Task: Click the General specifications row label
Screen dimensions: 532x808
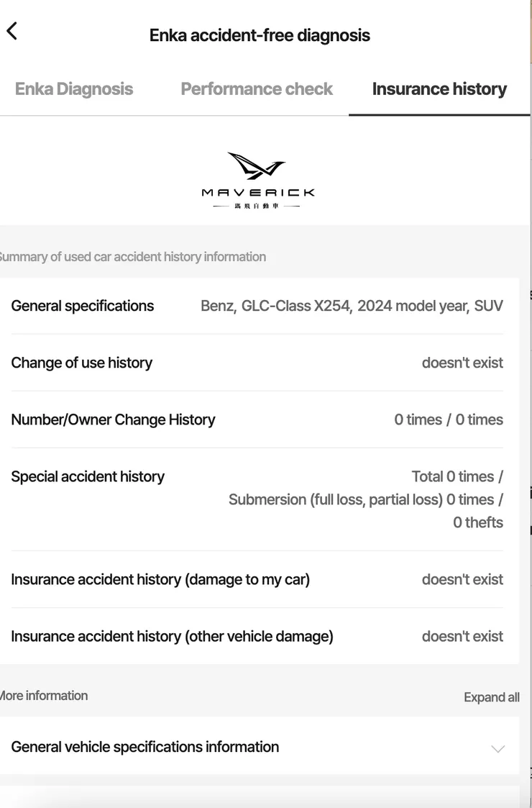Action: (x=83, y=306)
